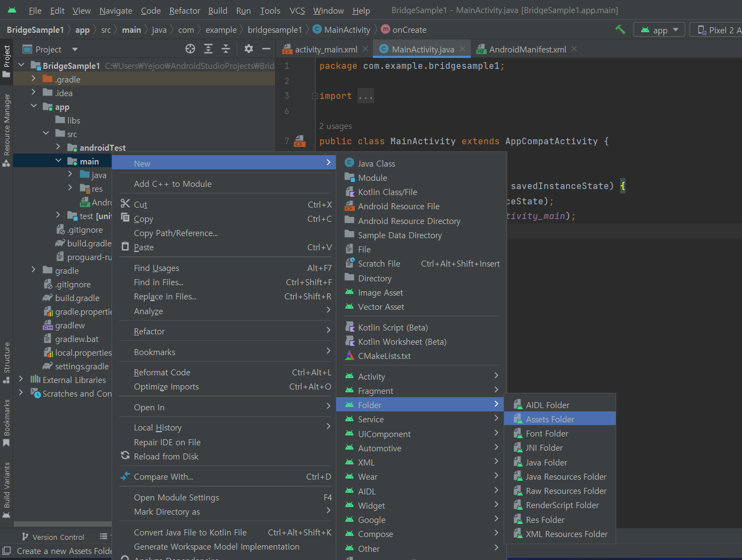Choose Add C++ to Module

(225, 184)
